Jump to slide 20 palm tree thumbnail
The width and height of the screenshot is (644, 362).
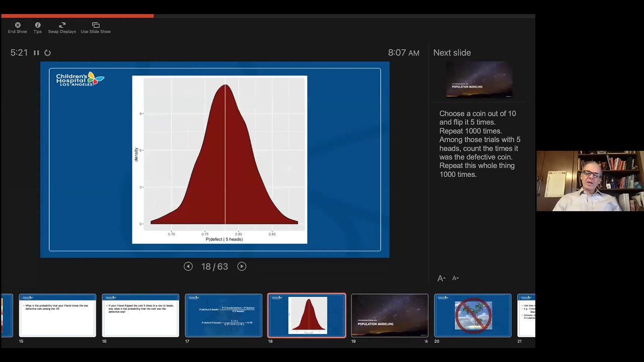tap(472, 315)
